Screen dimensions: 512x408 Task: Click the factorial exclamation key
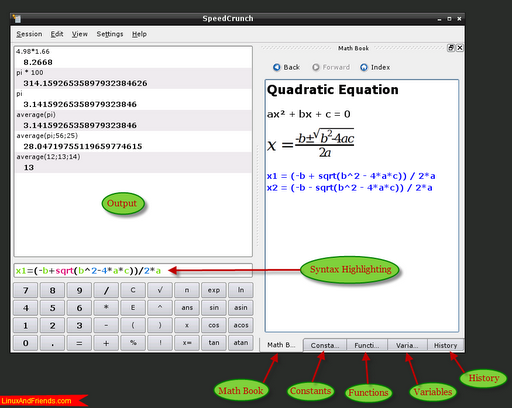160,343
